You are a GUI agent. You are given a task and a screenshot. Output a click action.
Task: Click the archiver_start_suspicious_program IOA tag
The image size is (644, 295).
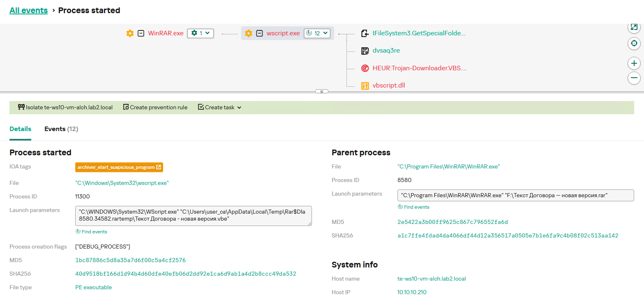[119, 167]
